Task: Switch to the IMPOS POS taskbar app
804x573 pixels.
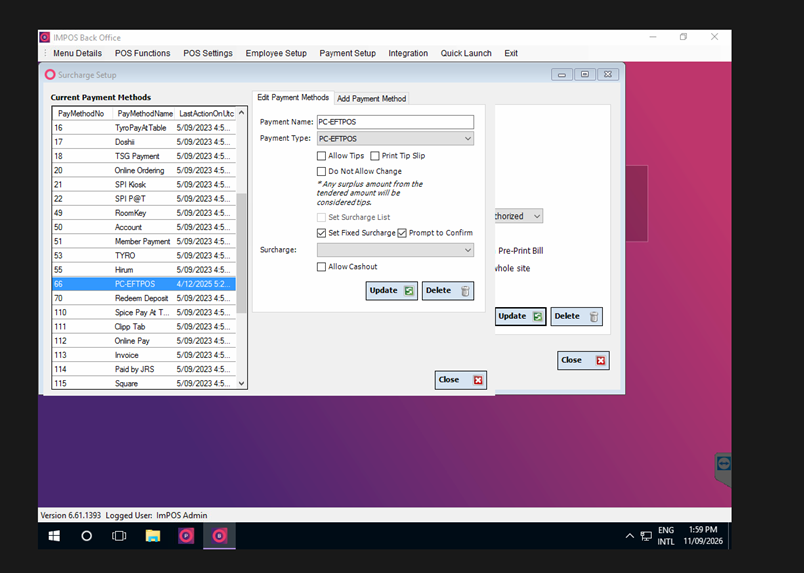Action: pos(186,536)
